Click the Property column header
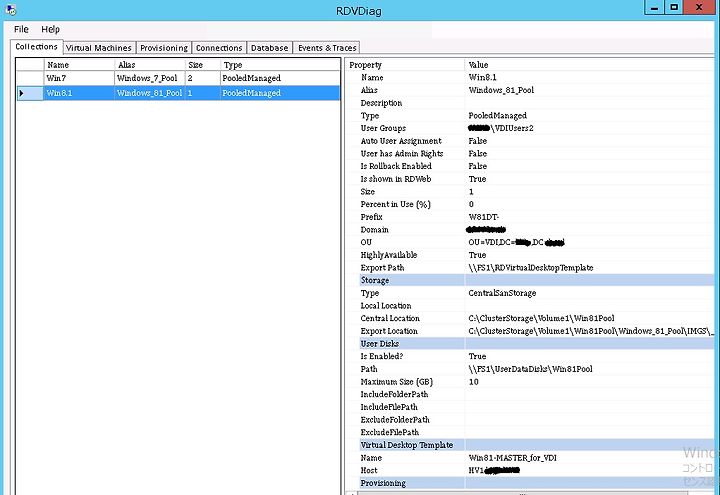 [406, 65]
